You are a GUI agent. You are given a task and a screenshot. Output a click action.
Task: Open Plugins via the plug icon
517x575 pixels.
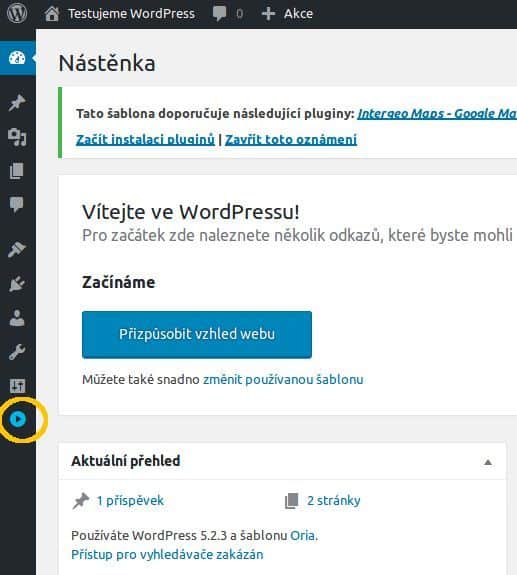17,284
